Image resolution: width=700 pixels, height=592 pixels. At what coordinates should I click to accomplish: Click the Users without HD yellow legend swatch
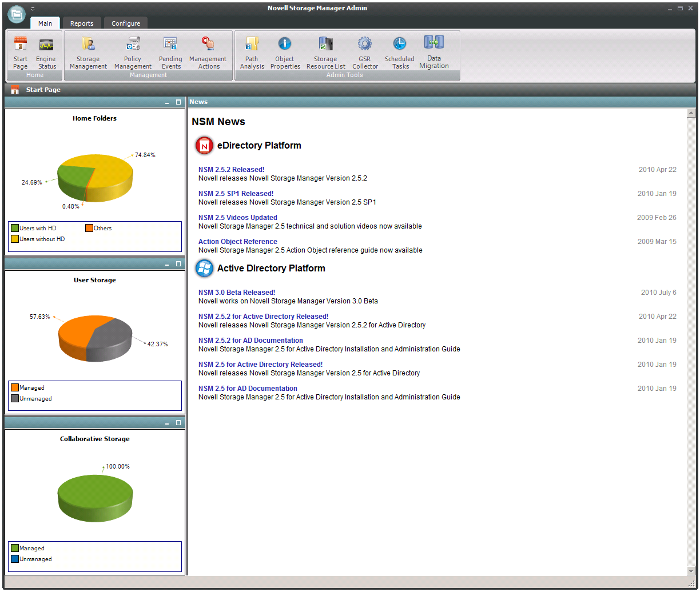click(15, 239)
